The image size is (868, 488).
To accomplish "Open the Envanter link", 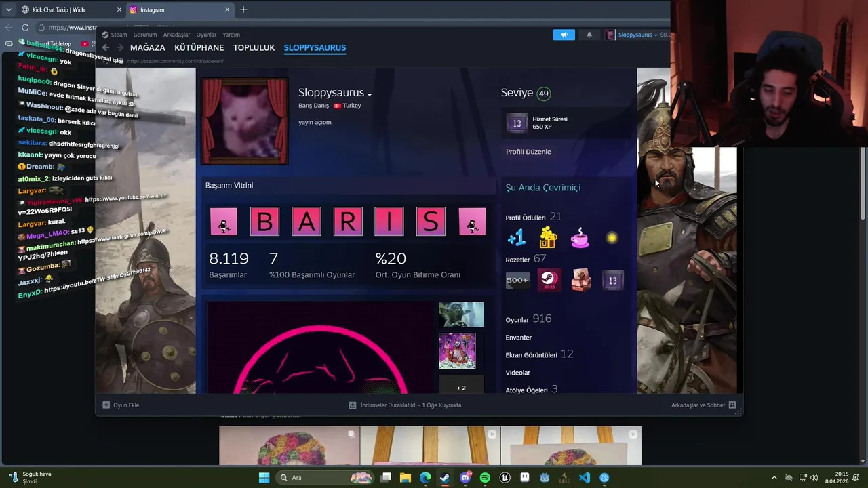I will point(519,338).
